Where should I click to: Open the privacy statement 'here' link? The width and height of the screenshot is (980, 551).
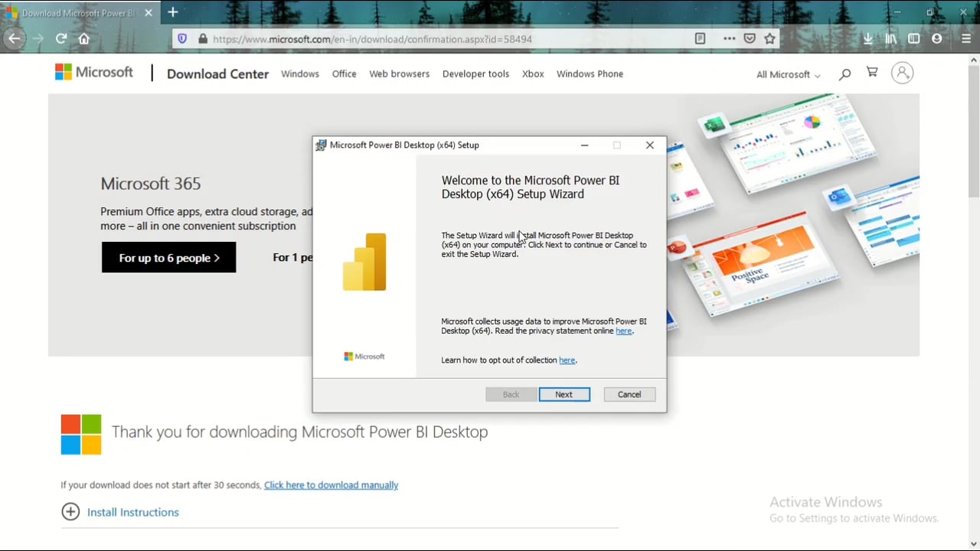[623, 331]
